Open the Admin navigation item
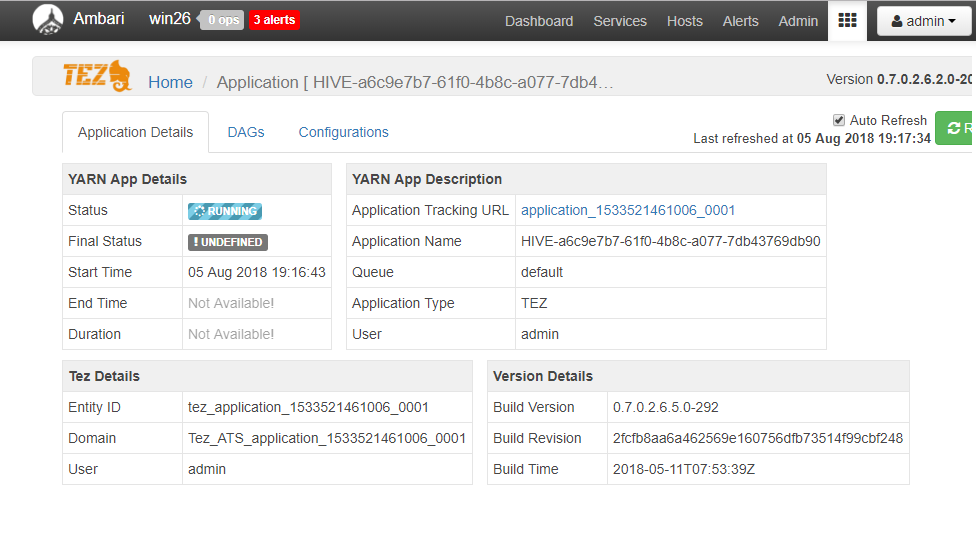This screenshot has height=543, width=976. 798,21
